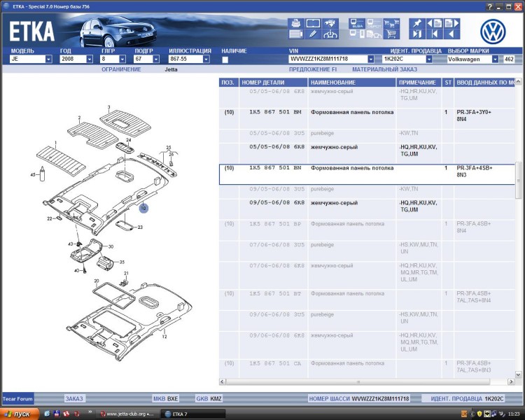Click the ELSA monitor icon
The image size is (525, 420).
click(x=357, y=23)
